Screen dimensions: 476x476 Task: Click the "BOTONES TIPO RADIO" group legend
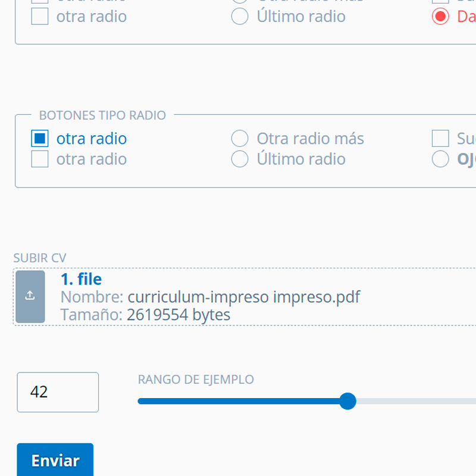pyautogui.click(x=102, y=115)
